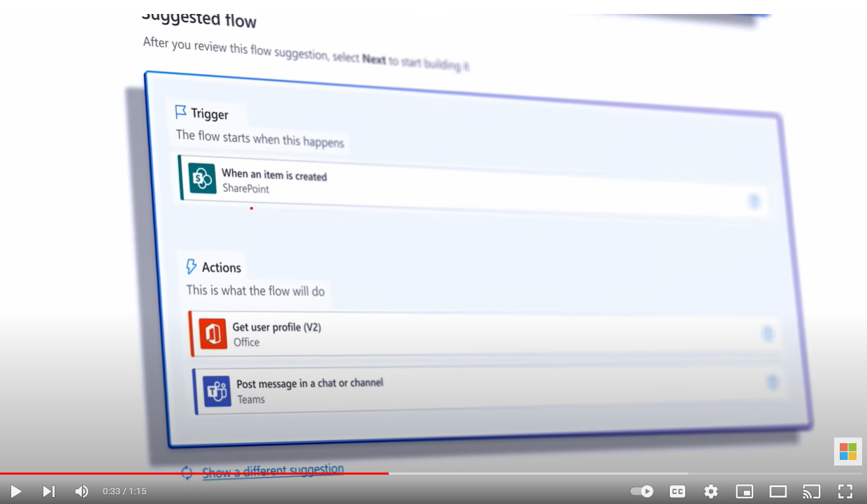Enter full screen mode
Viewport: 867px width, 504px height.
click(845, 491)
